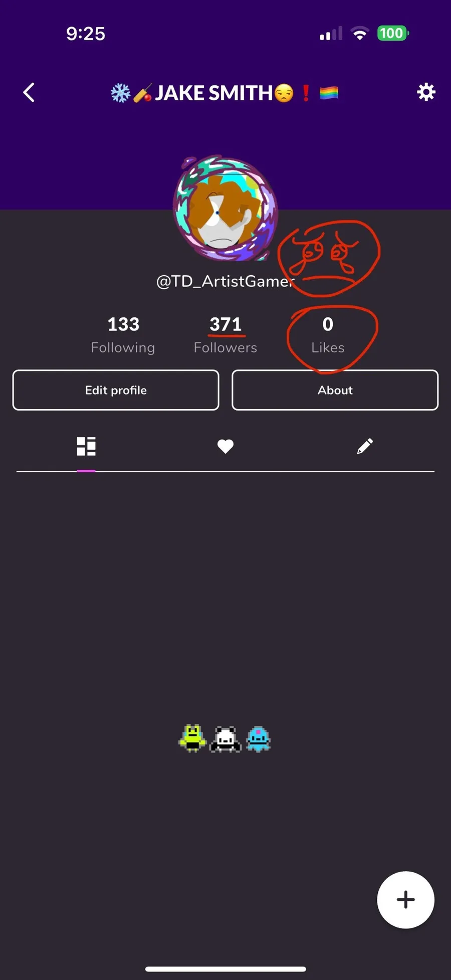Image resolution: width=451 pixels, height=980 pixels.
Task: Tap the back arrow
Action: click(29, 93)
